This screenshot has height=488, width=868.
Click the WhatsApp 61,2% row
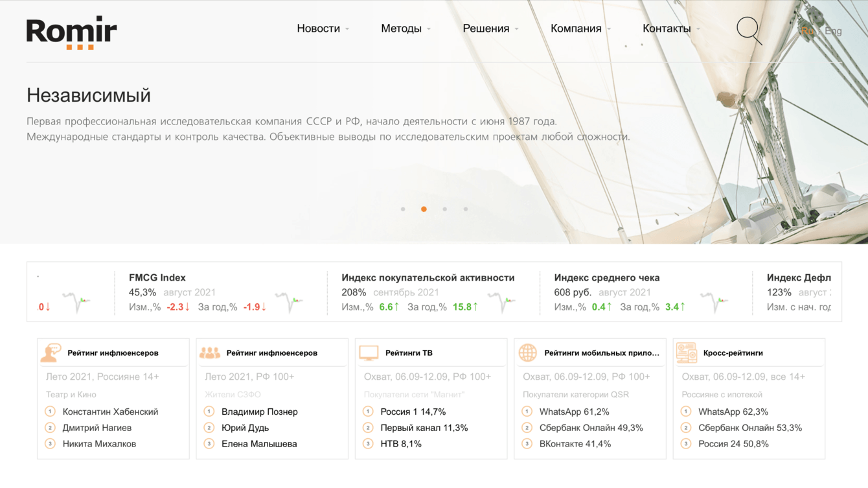coord(575,412)
